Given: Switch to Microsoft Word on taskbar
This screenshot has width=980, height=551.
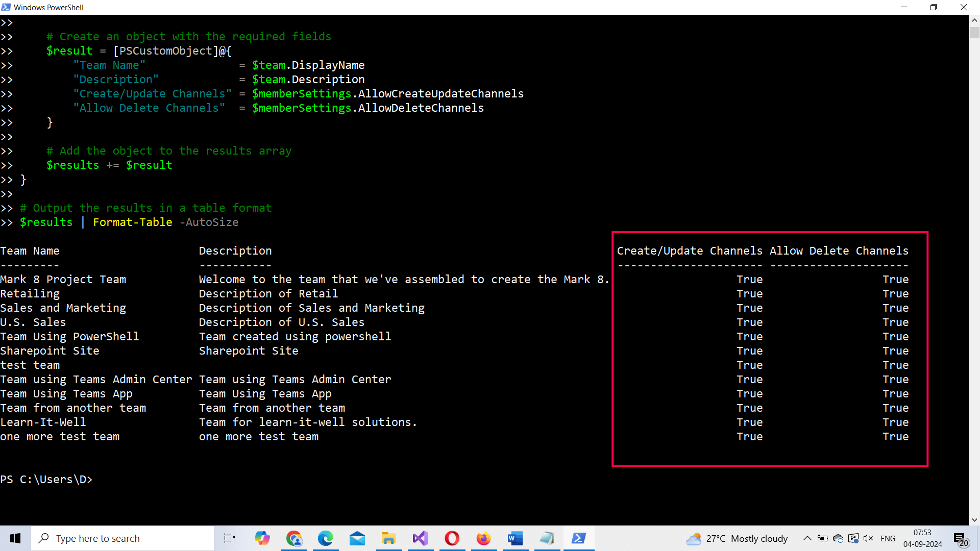Looking at the screenshot, I should pyautogui.click(x=515, y=538).
